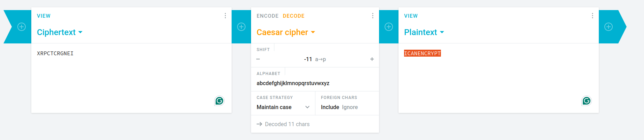Image resolution: width=644 pixels, height=140 pixels.
Task: Set Foreign Chars to Include
Action: click(330, 107)
